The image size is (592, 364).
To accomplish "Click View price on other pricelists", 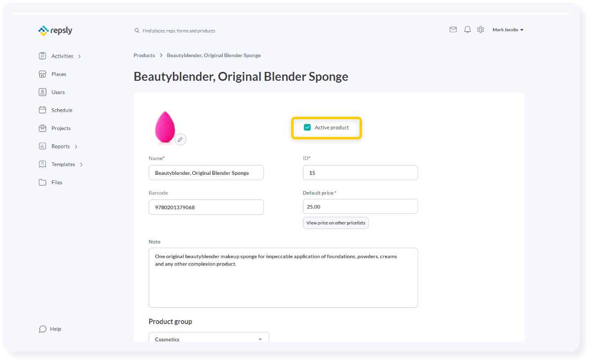I will [x=336, y=223].
